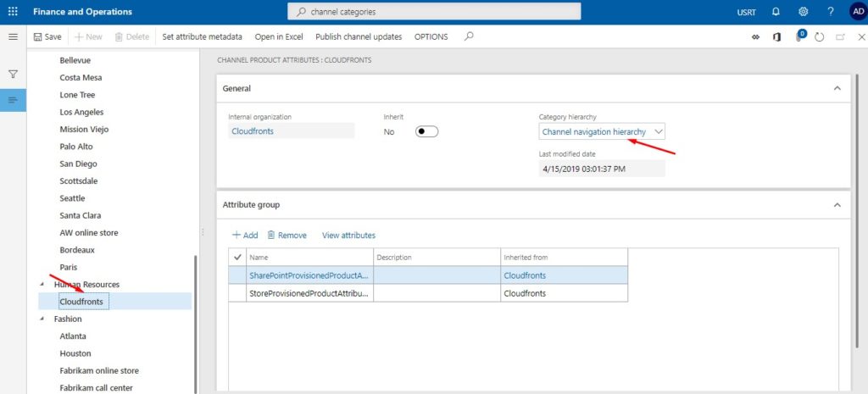Select Scottsdale in the tree

pyautogui.click(x=77, y=181)
